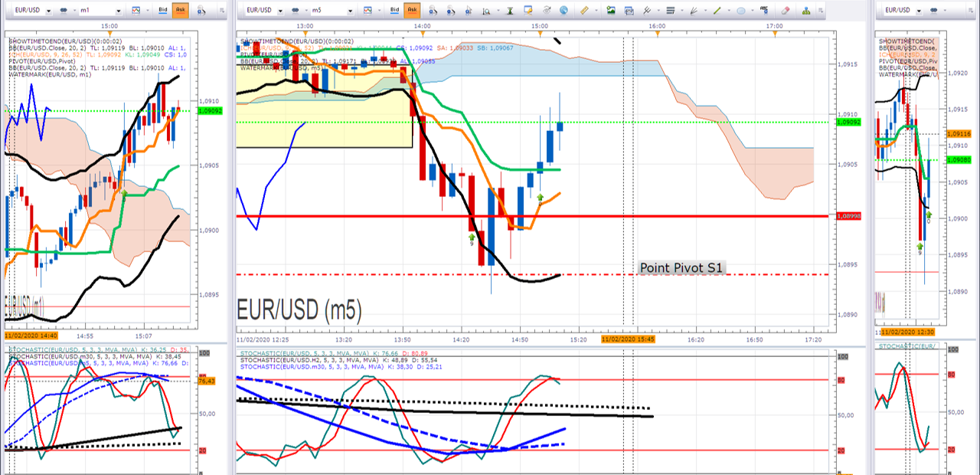Screen dimensions: 980x475
Task: Click orange 1,09116 price label in right chart
Action: point(959,133)
